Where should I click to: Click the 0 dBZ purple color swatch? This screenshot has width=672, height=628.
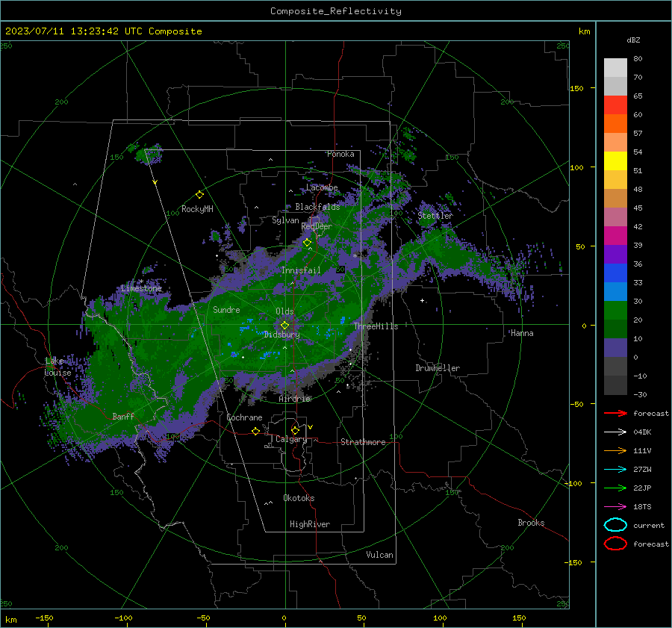(615, 348)
